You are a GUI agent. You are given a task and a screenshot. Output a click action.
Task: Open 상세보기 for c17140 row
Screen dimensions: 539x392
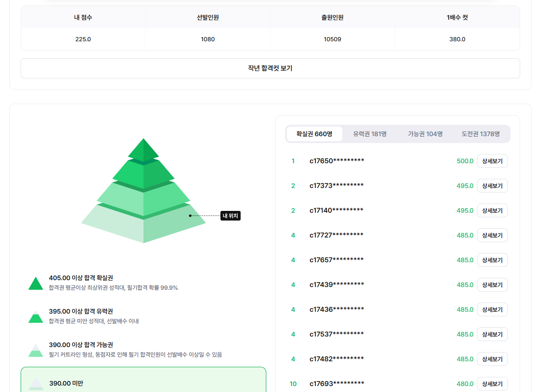(x=492, y=210)
